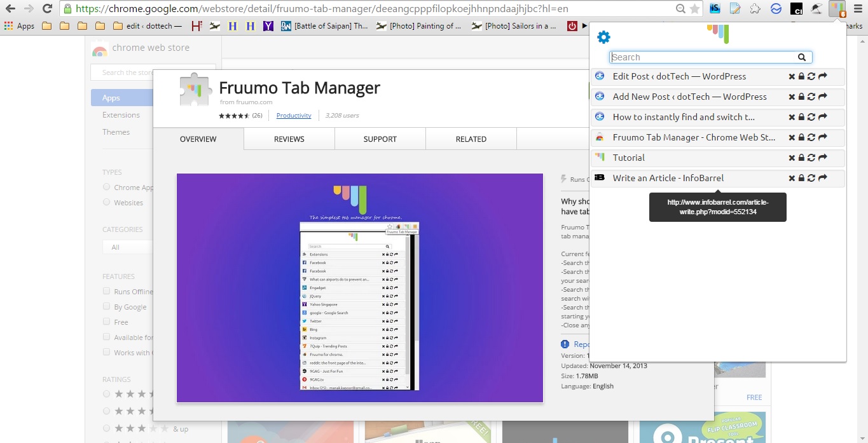The width and height of the screenshot is (868, 443).
Task: Open '[Photo] Sailors in a' bookmark
Action: pyautogui.click(x=514, y=26)
